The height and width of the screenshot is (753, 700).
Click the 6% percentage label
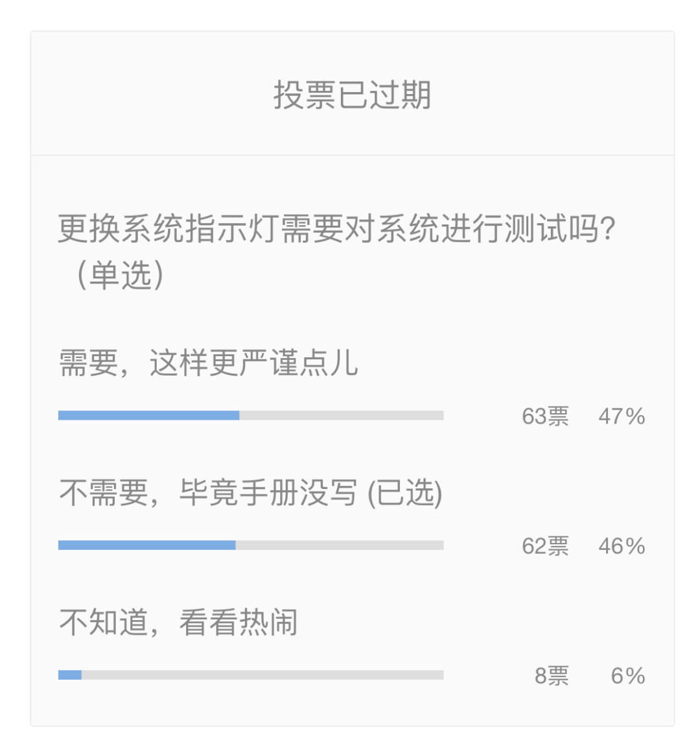coord(627,676)
